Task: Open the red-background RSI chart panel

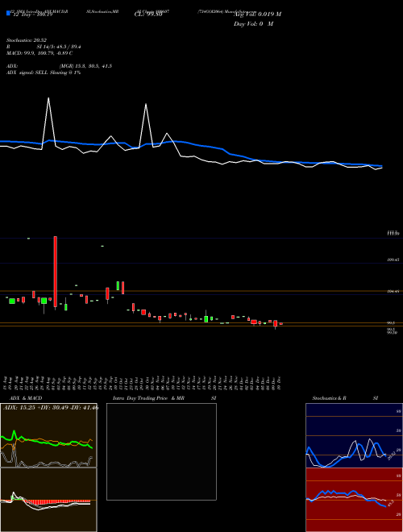Action: (x=354, y=500)
